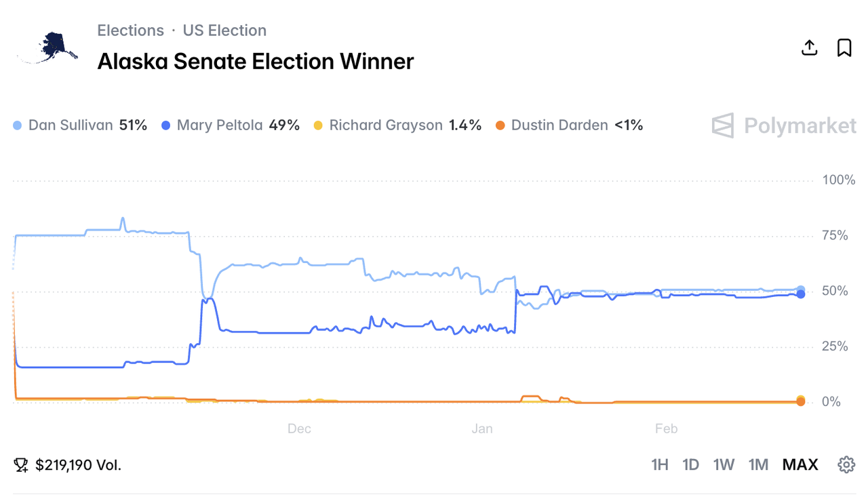Bookmark this Alaska Senate market
Image resolution: width=868 pixels, height=499 pixels.
coord(844,47)
